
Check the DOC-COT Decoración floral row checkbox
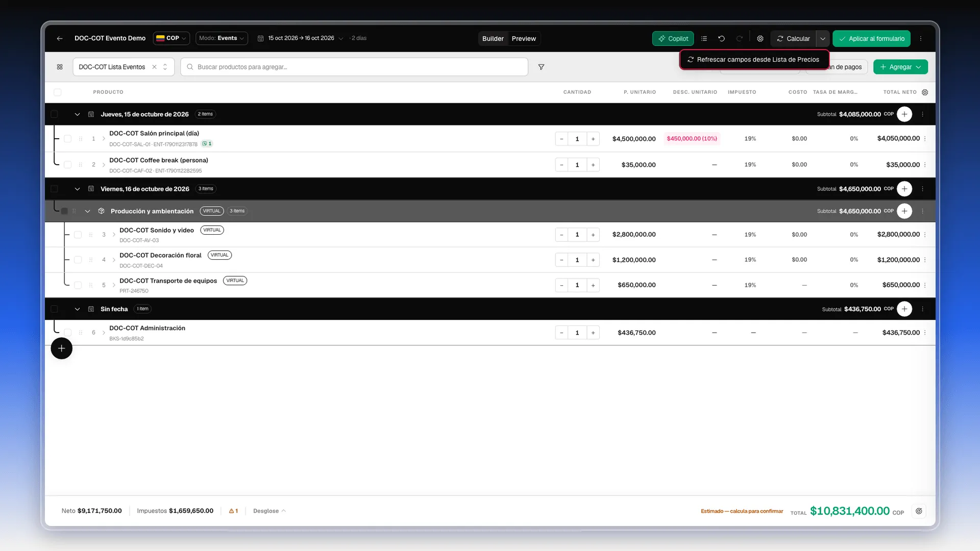click(78, 260)
